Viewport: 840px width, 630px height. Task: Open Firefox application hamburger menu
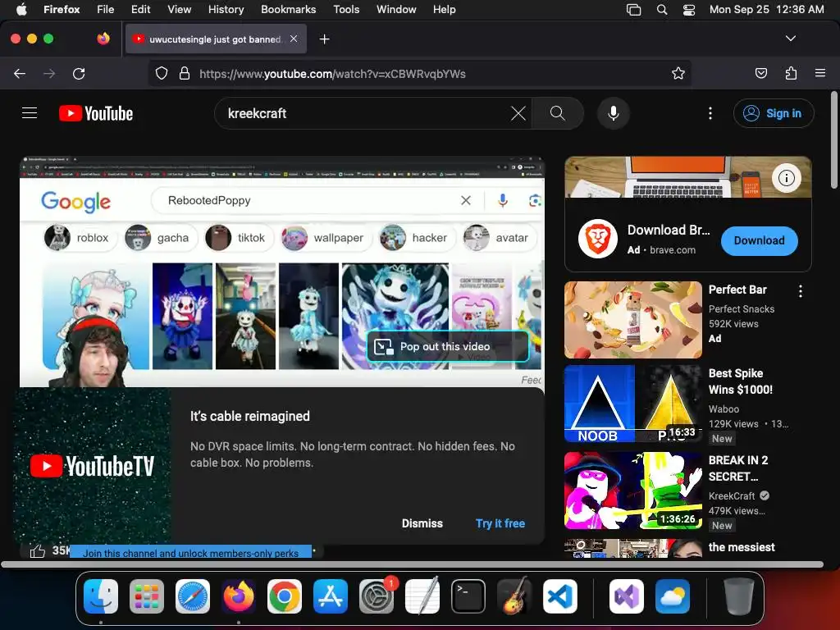(820, 73)
